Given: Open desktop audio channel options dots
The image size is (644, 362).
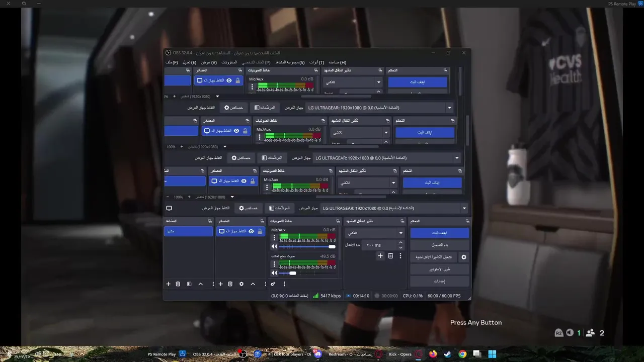Looking at the screenshot, I should (x=274, y=263).
